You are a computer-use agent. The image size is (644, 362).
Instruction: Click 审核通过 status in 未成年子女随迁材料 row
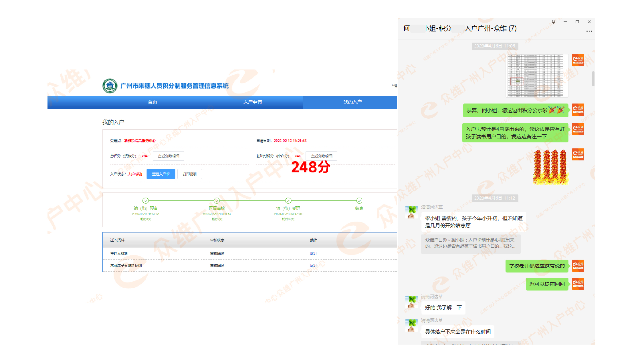pyautogui.click(x=217, y=266)
